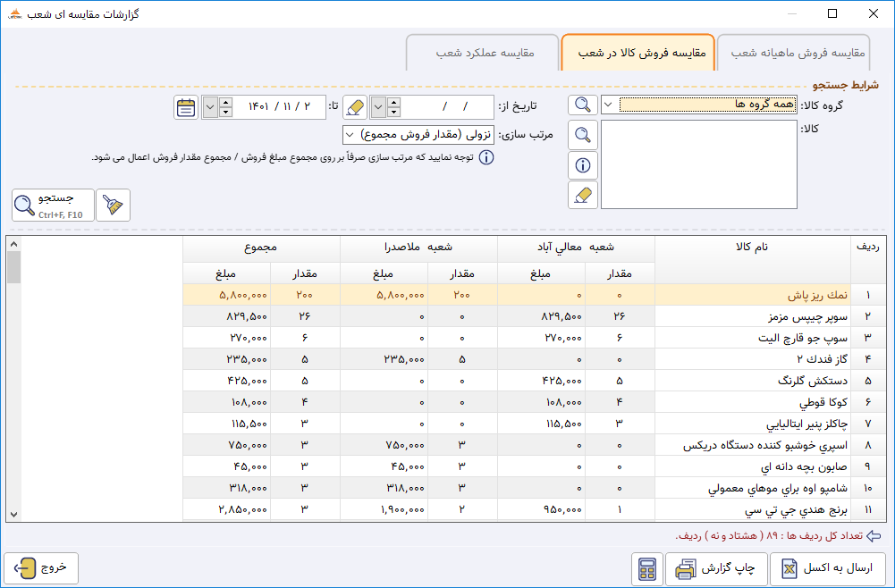Decrease the تا date with the down spinner

point(225,113)
